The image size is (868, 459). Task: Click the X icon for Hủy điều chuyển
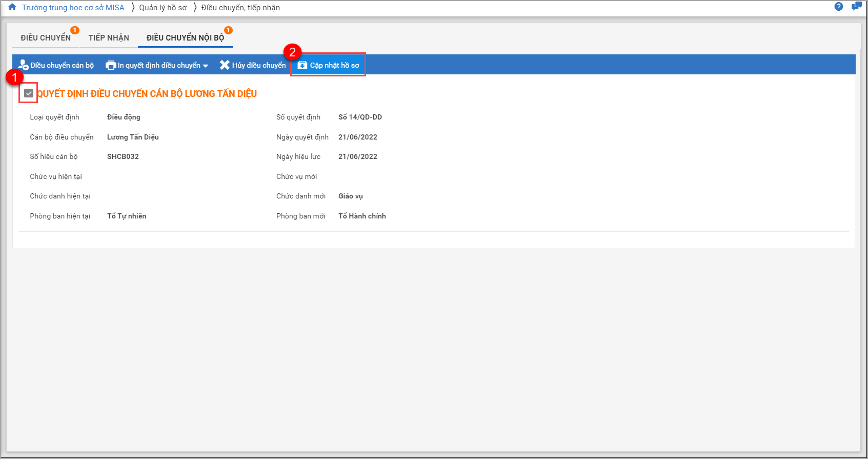tap(225, 65)
